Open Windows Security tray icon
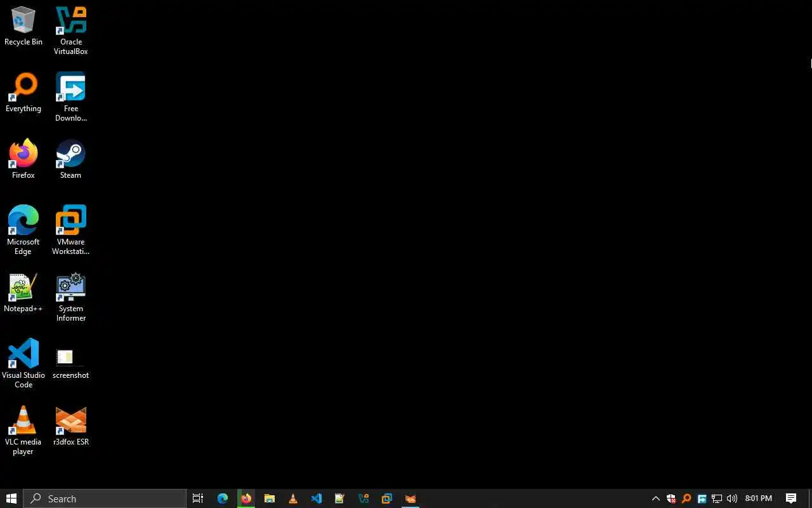Screen dimensions: 812x508 point(671,498)
